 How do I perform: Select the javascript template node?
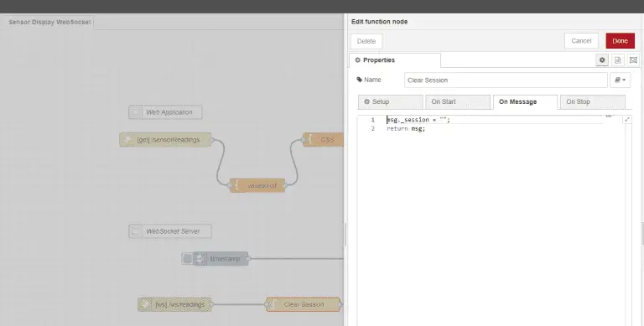(x=257, y=185)
